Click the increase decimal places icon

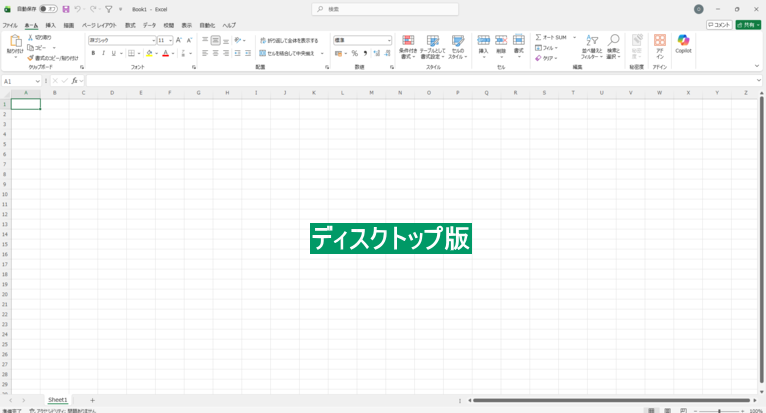pyautogui.click(x=377, y=53)
